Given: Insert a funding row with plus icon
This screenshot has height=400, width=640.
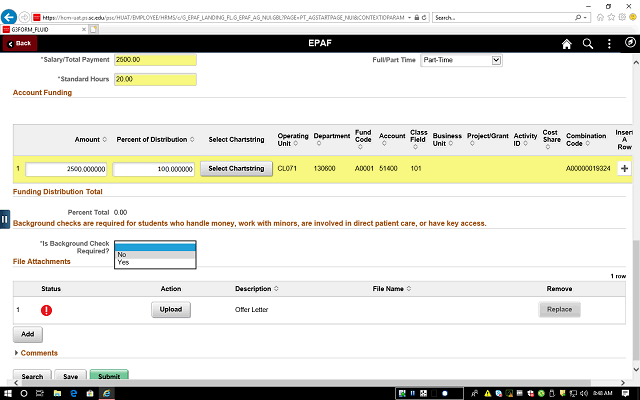Looking at the screenshot, I should pos(624,169).
